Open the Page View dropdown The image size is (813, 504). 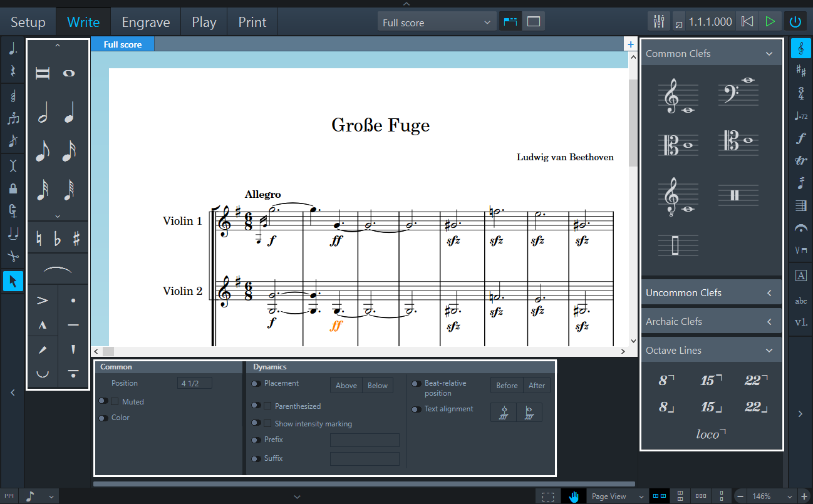tap(617, 496)
